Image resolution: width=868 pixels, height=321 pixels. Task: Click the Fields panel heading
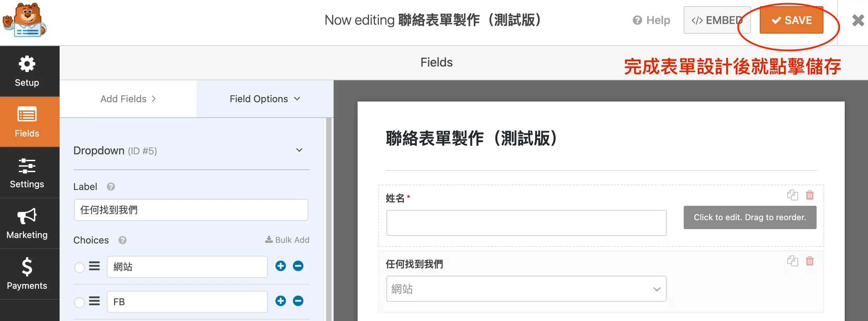tap(436, 62)
